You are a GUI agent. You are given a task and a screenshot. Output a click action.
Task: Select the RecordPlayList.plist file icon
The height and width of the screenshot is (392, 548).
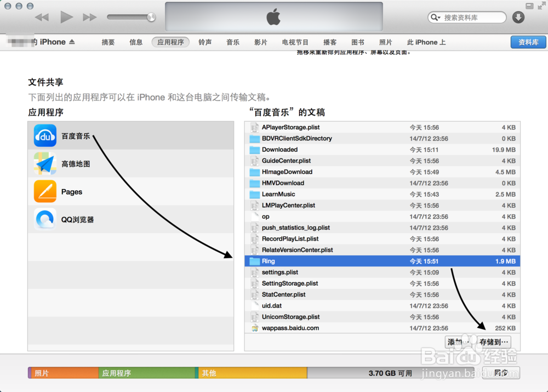click(x=255, y=239)
